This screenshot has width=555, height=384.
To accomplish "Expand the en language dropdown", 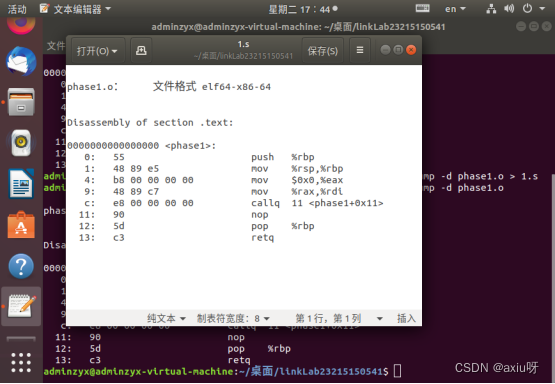I will coord(455,9).
